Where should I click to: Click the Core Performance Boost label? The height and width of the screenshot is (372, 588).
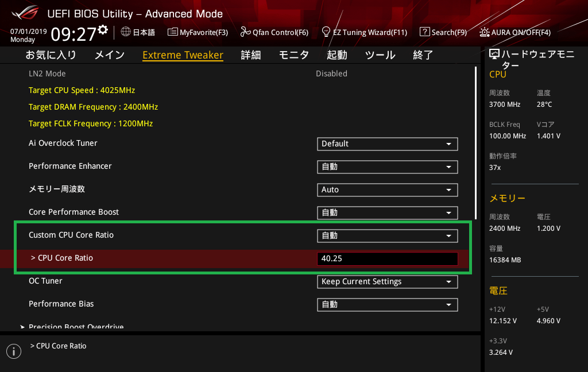pos(74,212)
